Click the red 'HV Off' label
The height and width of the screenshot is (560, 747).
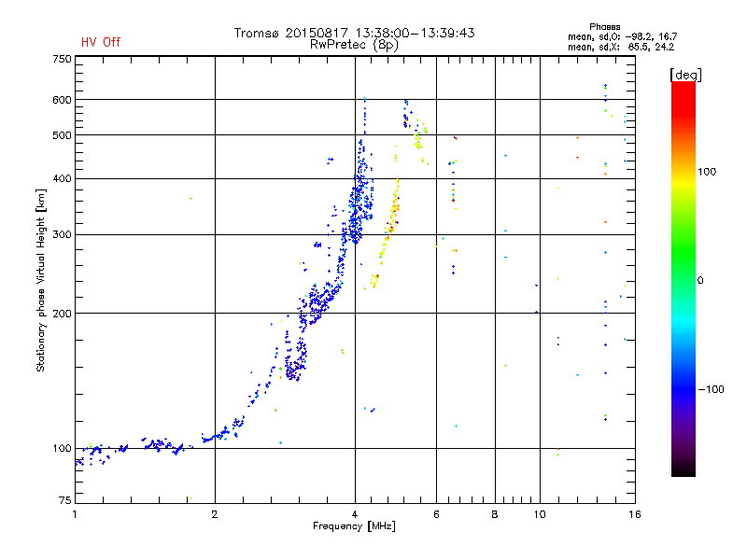click(101, 42)
